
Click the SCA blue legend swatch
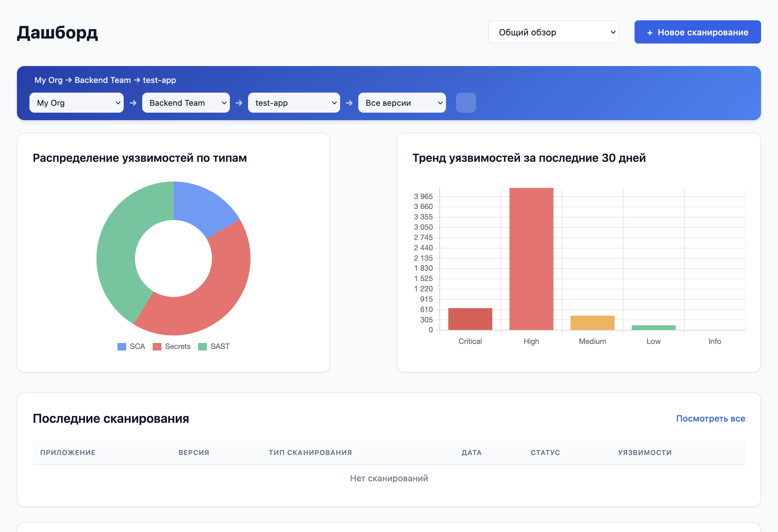click(122, 347)
